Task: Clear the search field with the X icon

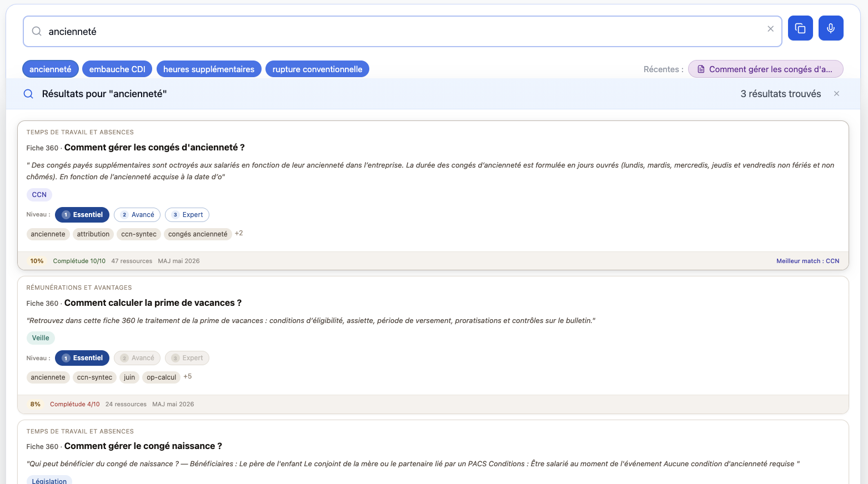Action: 771,29
